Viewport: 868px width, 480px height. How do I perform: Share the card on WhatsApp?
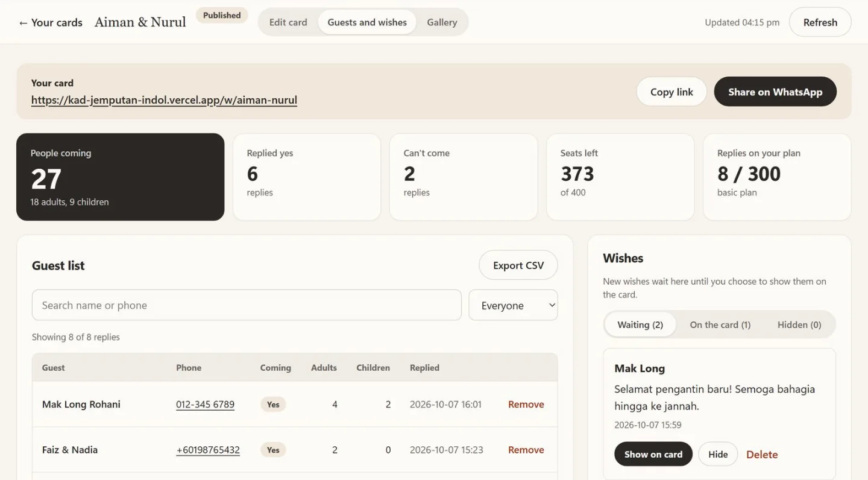775,92
